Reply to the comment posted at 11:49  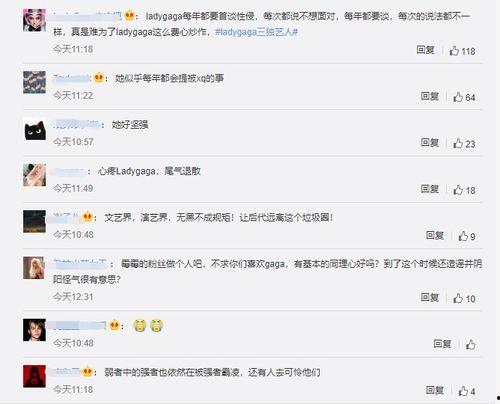click(x=430, y=189)
